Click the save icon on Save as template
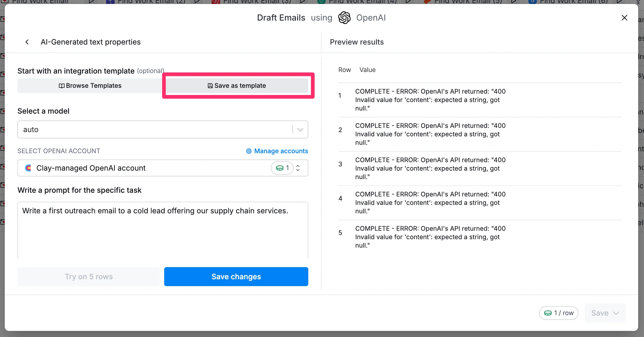This screenshot has width=644, height=337. click(x=210, y=86)
